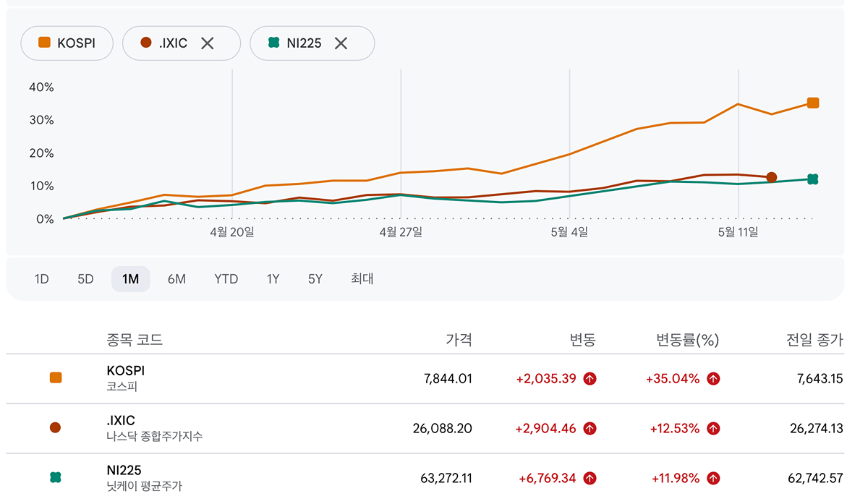This screenshot has height=504, width=868.
Task: Click brown circle icon in .IXIC table row
Action: point(55,428)
